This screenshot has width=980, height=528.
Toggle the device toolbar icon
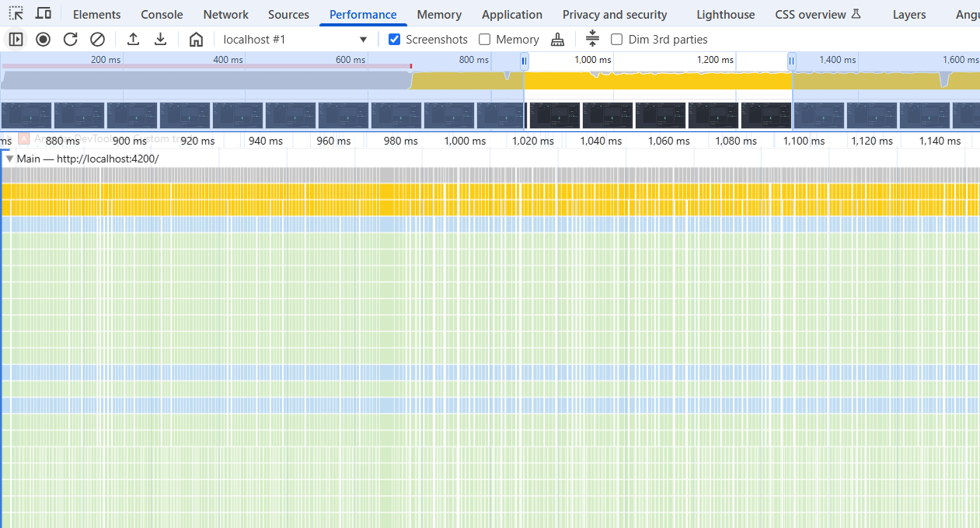44,14
